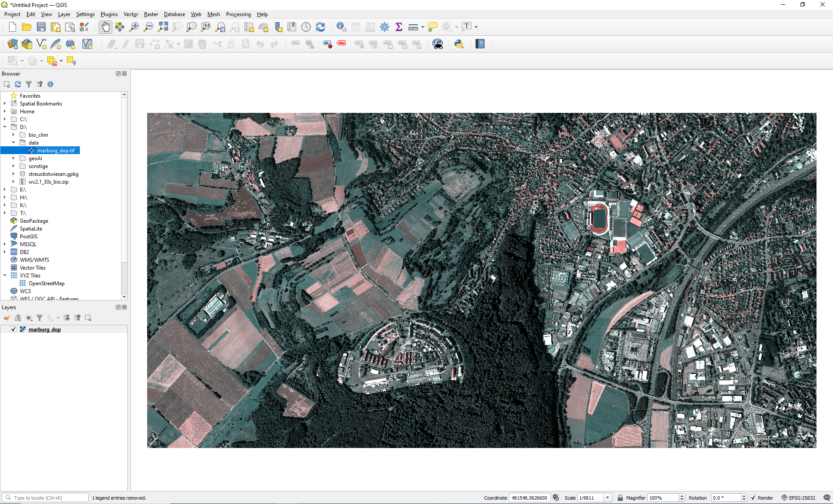Screen dimensions: 833x504
Task: Open the Python Console icon
Action: 459,44
